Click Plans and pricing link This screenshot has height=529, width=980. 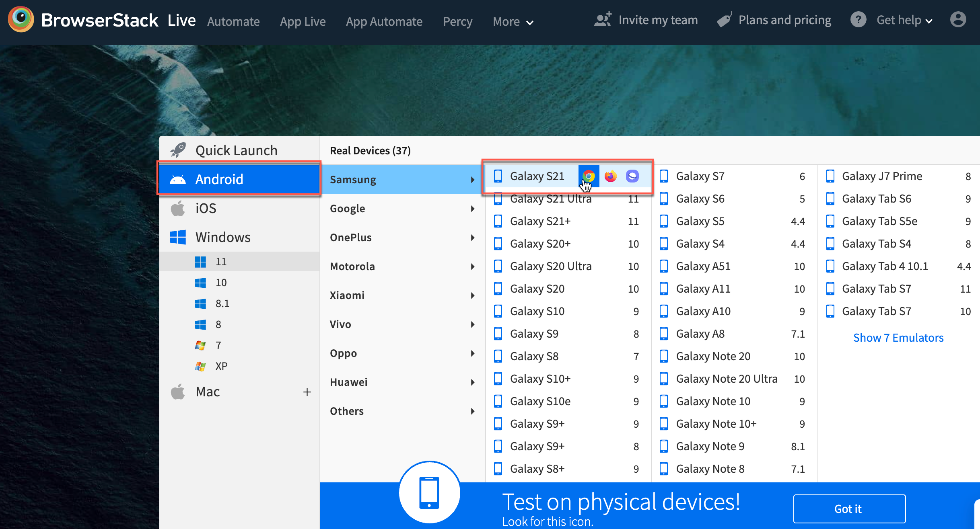tap(785, 20)
